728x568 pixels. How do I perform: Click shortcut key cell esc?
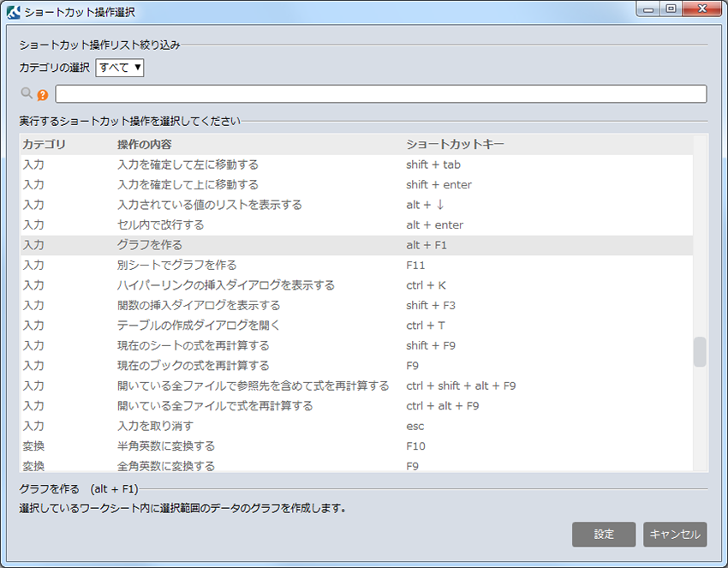click(415, 426)
